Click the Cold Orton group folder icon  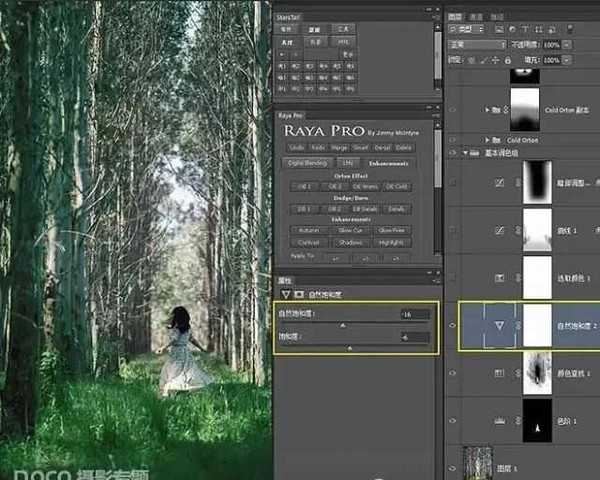[496, 140]
